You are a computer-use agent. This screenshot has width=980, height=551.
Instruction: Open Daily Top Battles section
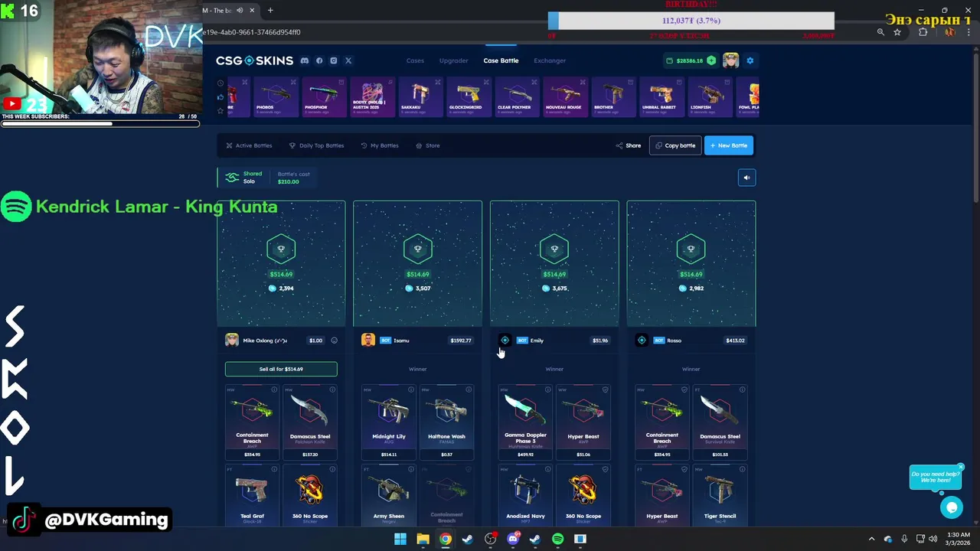pos(316,145)
